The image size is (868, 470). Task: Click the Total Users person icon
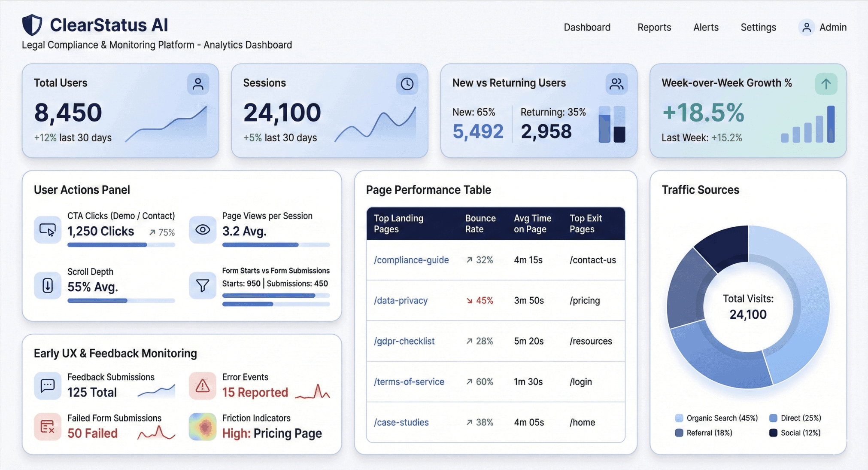click(x=198, y=84)
